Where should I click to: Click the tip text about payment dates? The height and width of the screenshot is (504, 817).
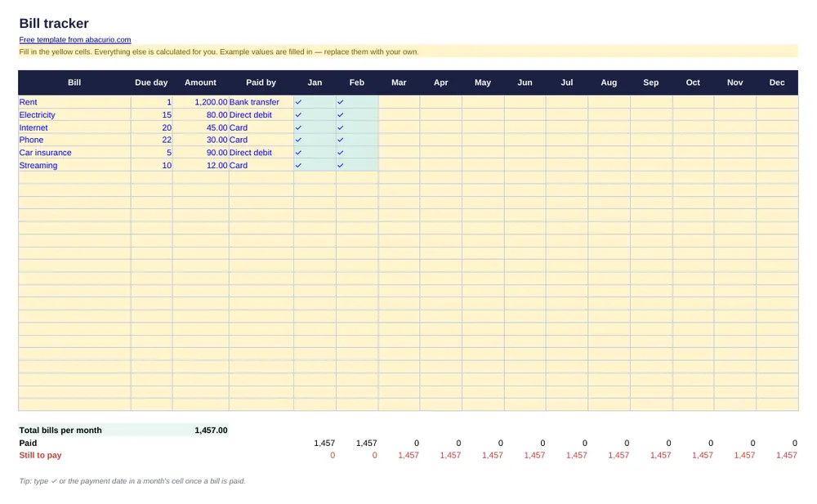tap(132, 481)
